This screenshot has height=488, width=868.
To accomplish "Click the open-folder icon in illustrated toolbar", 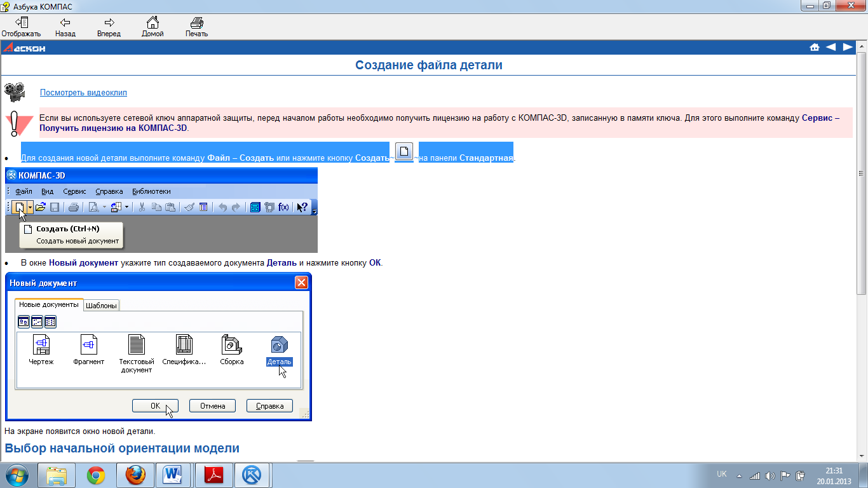I will [x=41, y=207].
